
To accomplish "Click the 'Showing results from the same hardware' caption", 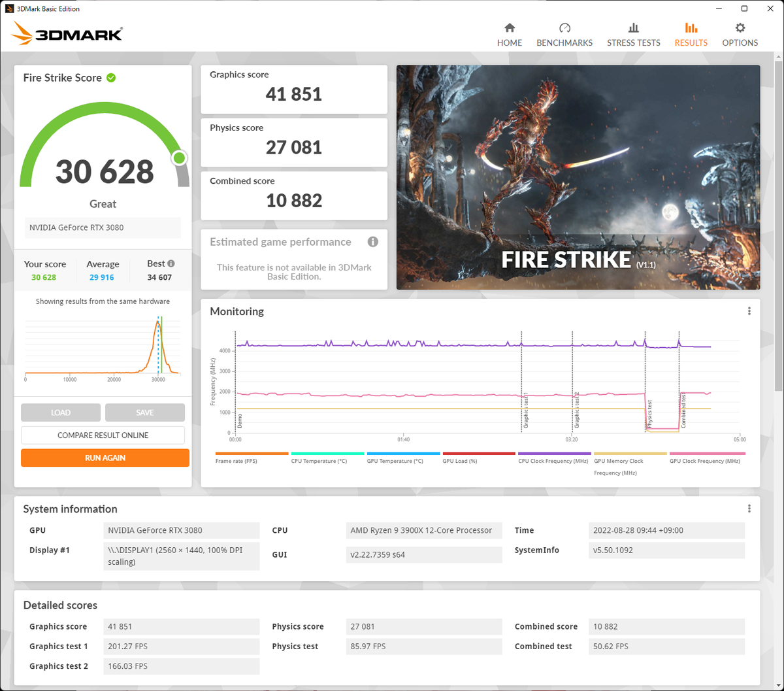I will pyautogui.click(x=103, y=301).
